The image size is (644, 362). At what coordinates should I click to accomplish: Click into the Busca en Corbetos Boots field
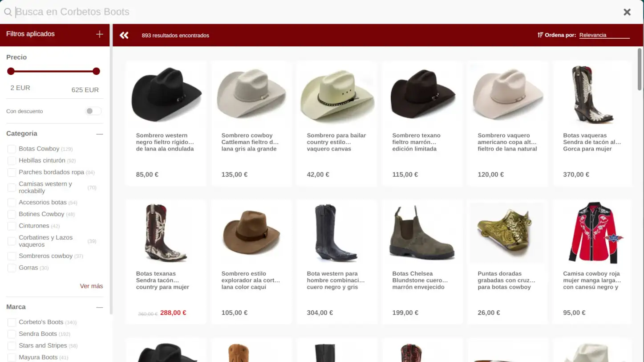pos(316,12)
